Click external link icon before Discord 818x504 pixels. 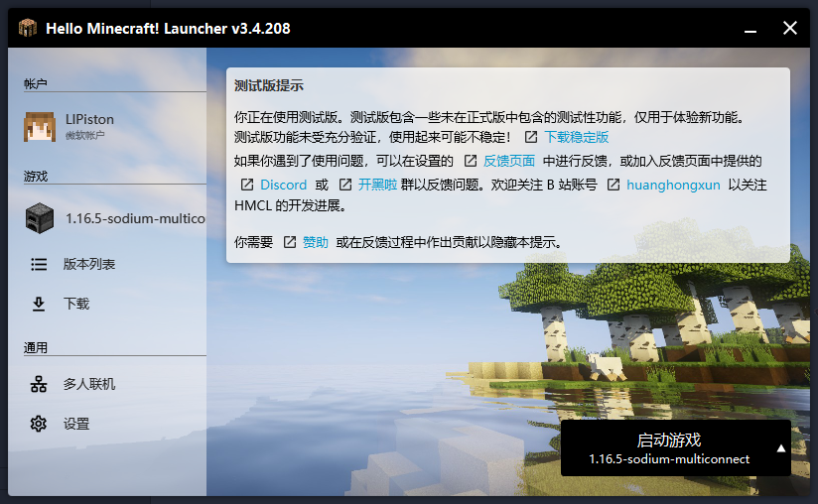[x=247, y=185]
